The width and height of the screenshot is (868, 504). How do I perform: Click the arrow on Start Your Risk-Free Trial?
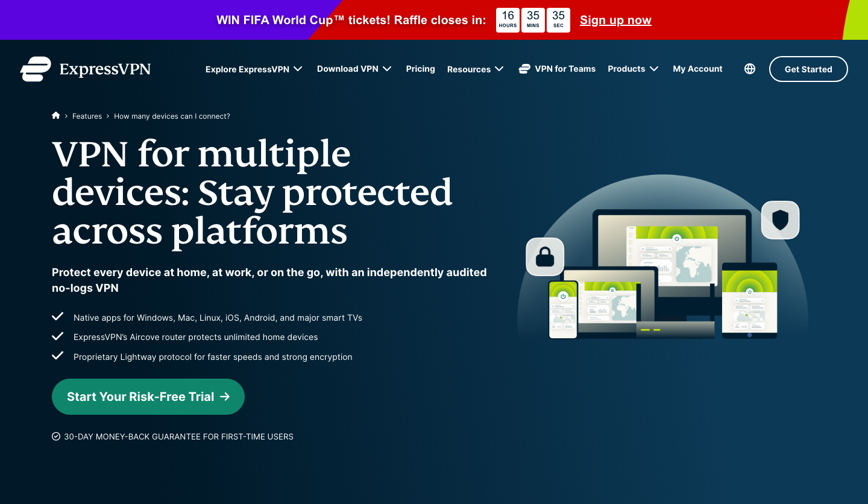[x=225, y=397]
